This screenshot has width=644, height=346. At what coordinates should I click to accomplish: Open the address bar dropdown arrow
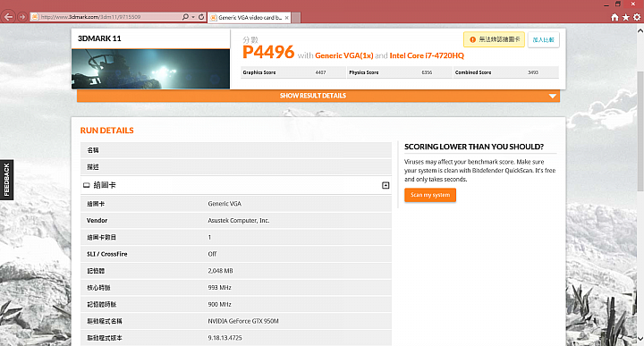click(x=193, y=17)
